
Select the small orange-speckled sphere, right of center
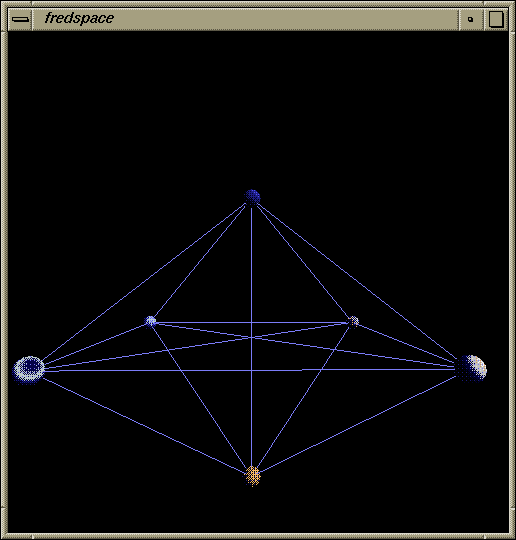pyautogui.click(x=353, y=322)
